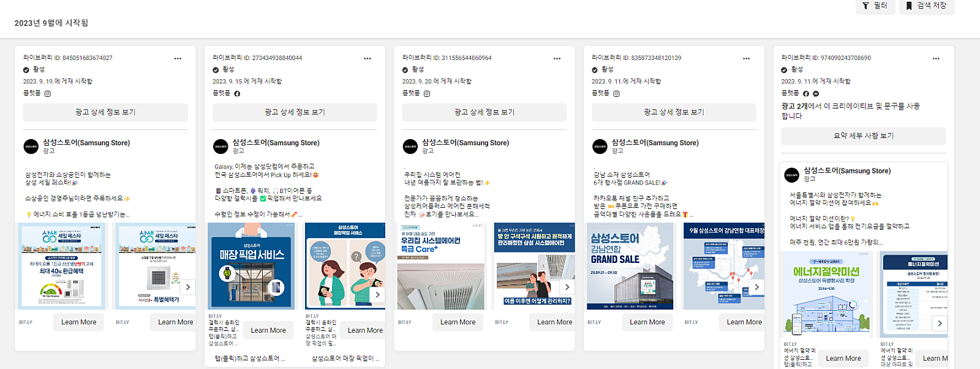Open more options for ad ID 974090243708690
Screen dimensions: 980x369
[936, 58]
